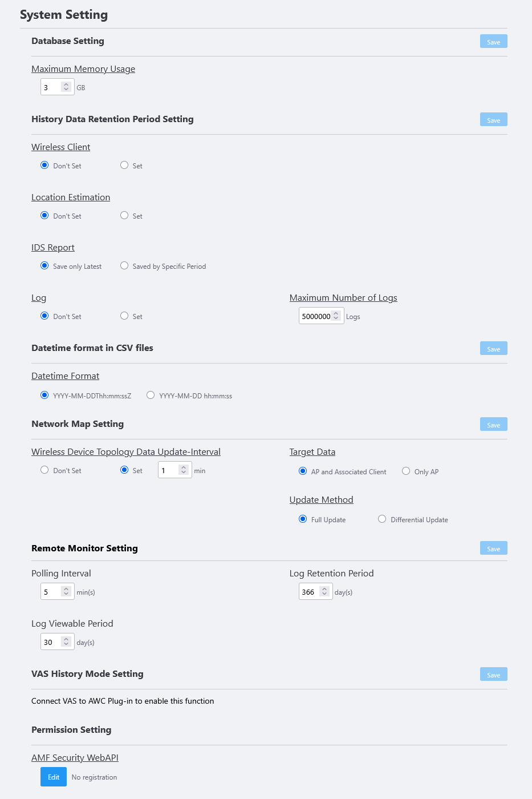
Task: Save the Remote Monitor Setting section
Action: [x=493, y=548]
